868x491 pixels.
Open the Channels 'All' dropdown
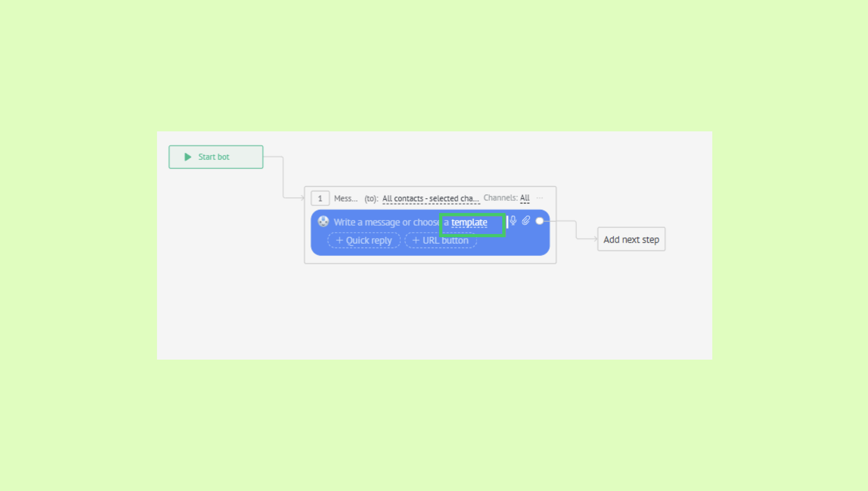coord(524,198)
